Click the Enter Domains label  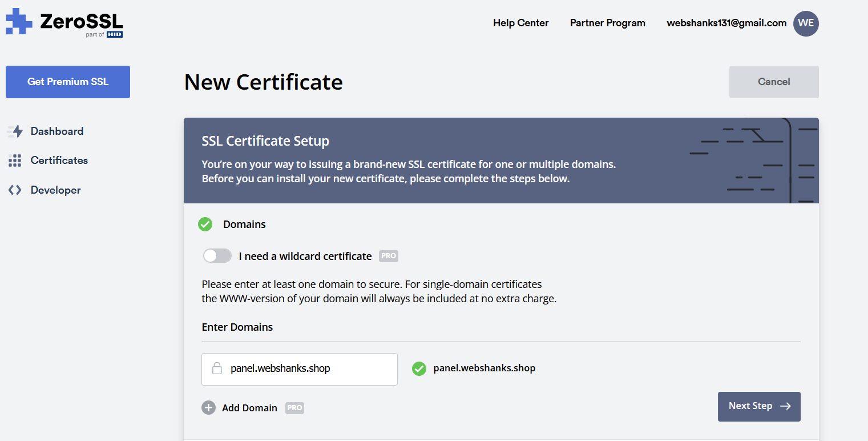237,327
